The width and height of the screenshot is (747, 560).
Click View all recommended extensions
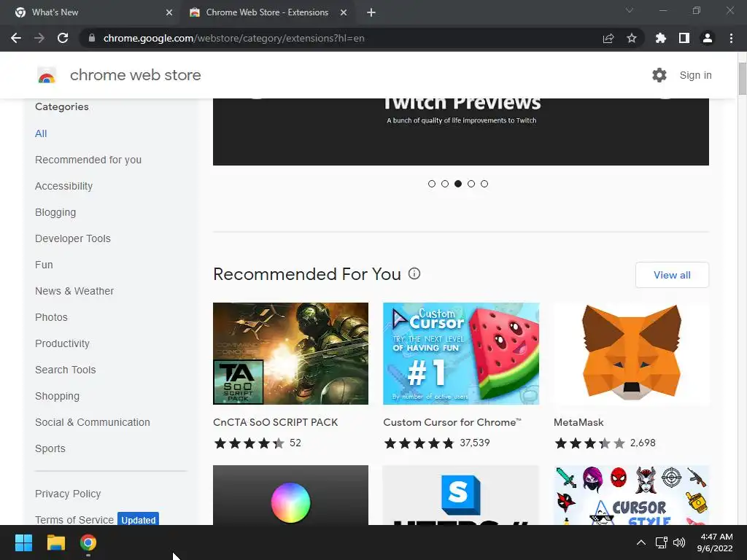(672, 275)
